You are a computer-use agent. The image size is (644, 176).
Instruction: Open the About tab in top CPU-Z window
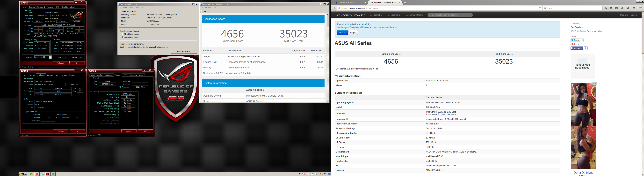(x=72, y=7)
